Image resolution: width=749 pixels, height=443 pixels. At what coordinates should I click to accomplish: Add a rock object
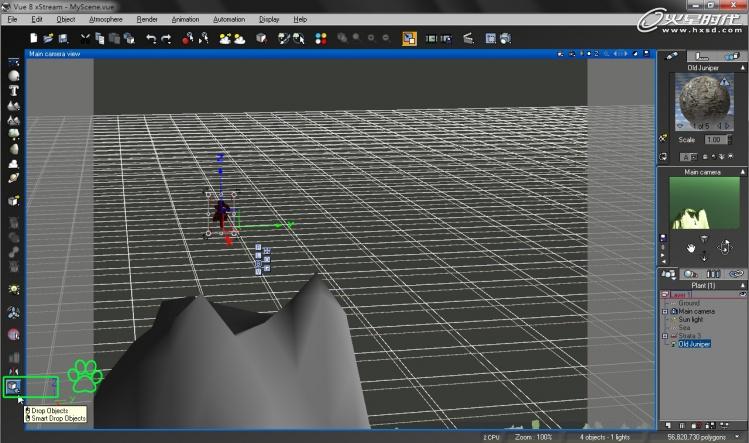[14, 149]
